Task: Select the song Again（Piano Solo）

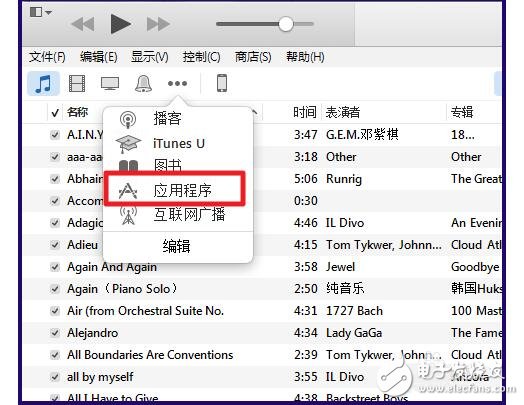Action: [x=123, y=289]
